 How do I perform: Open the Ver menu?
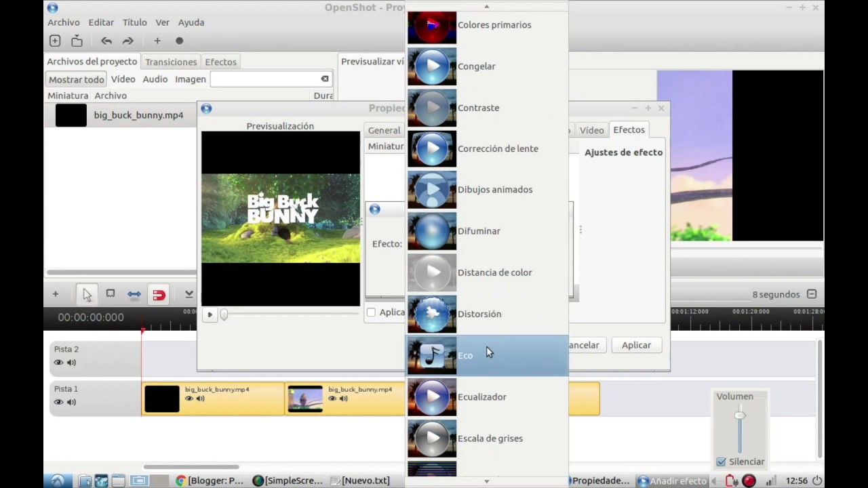pyautogui.click(x=162, y=22)
